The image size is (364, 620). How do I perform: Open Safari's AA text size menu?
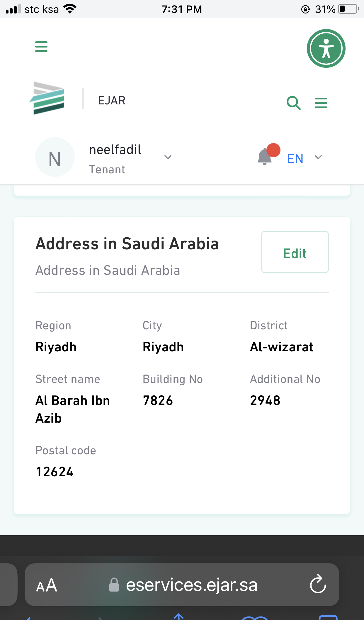(x=47, y=585)
